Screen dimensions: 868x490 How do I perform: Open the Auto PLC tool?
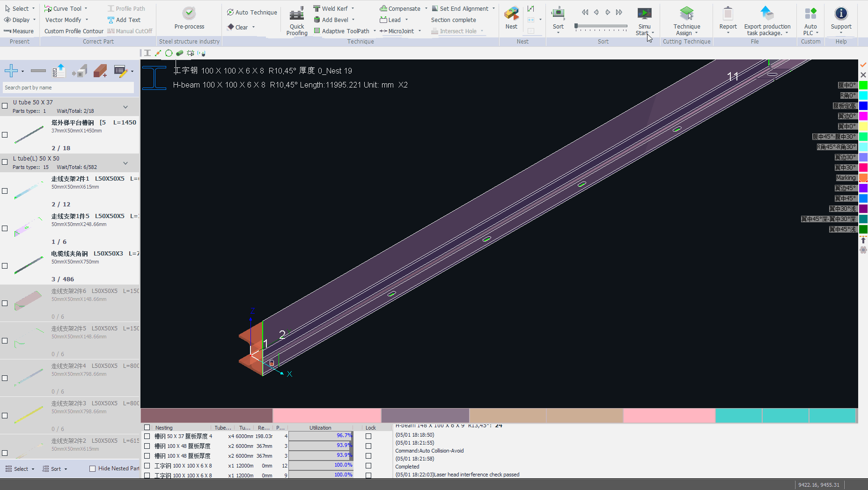click(810, 21)
